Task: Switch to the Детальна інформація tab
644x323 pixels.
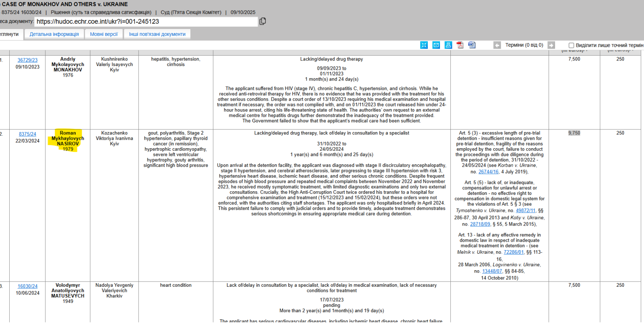Action: [54, 34]
